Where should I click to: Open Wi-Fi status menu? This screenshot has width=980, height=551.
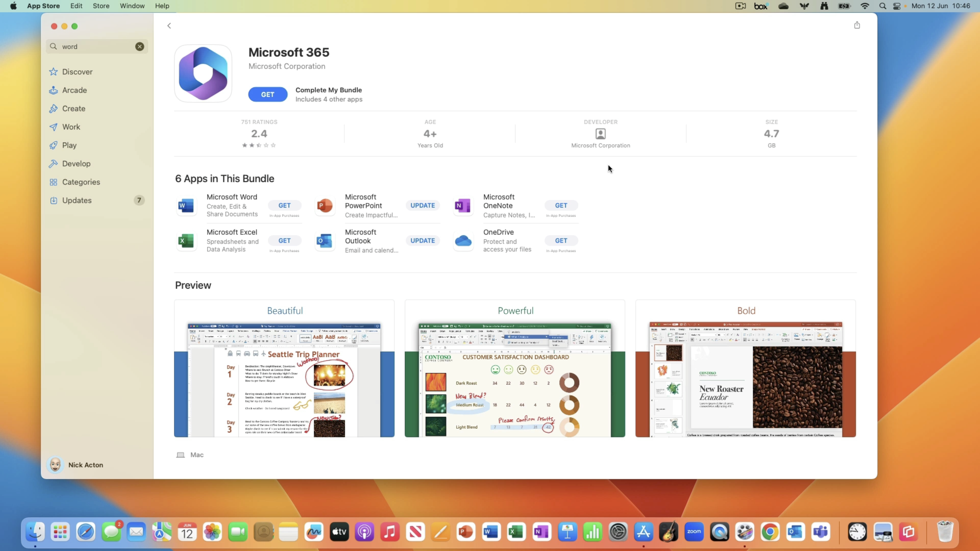[864, 6]
